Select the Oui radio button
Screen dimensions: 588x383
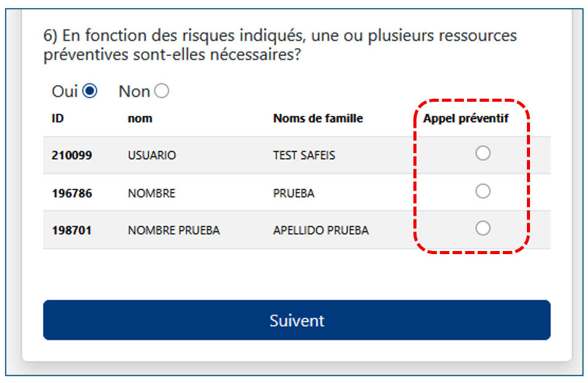coord(90,91)
